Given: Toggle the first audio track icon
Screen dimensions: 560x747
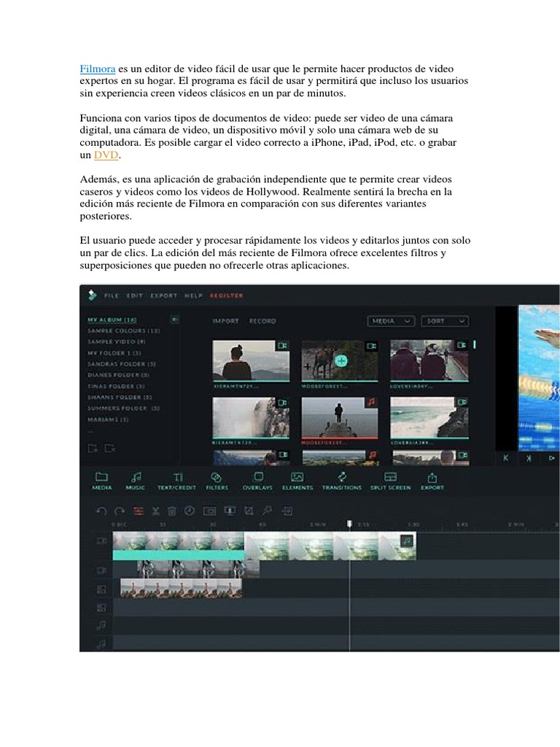Looking at the screenshot, I should point(101,625).
